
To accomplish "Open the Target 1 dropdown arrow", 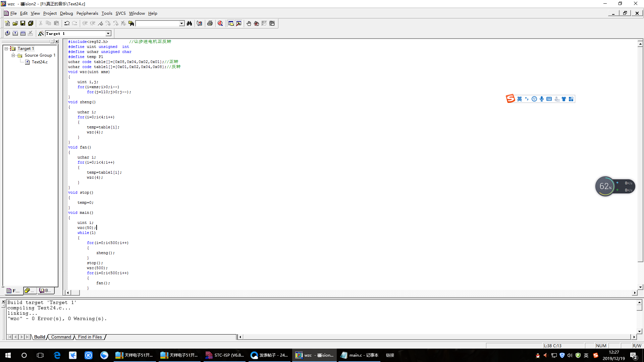I will click(108, 34).
